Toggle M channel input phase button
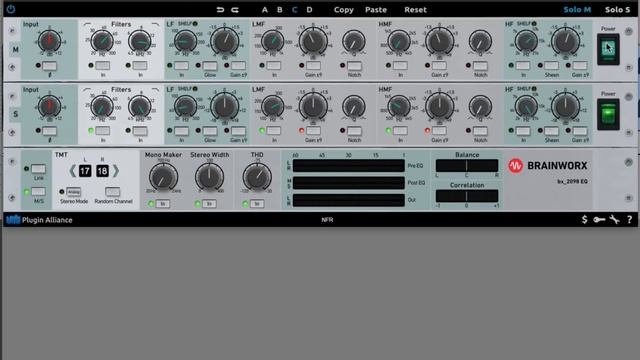Image resolution: width=640 pixels, height=360 pixels. [49, 66]
